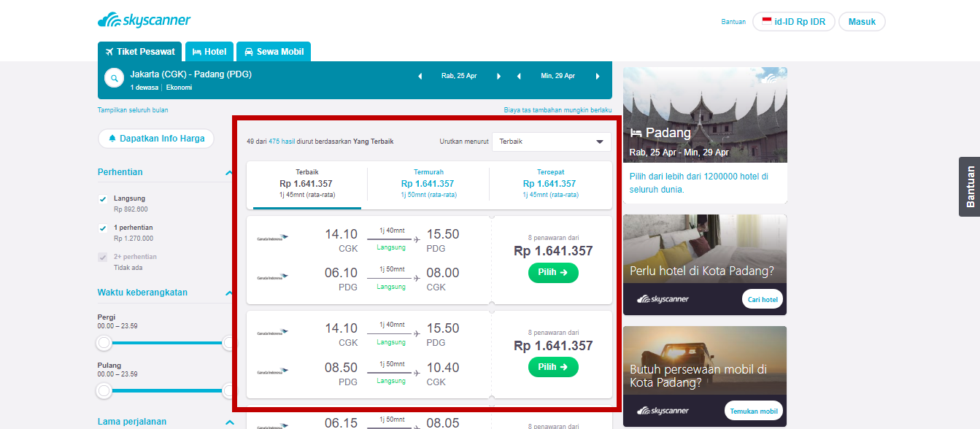Viewport: 980px width, 429px height.
Task: Click the bed icon beside Padang heading
Action: (x=636, y=133)
